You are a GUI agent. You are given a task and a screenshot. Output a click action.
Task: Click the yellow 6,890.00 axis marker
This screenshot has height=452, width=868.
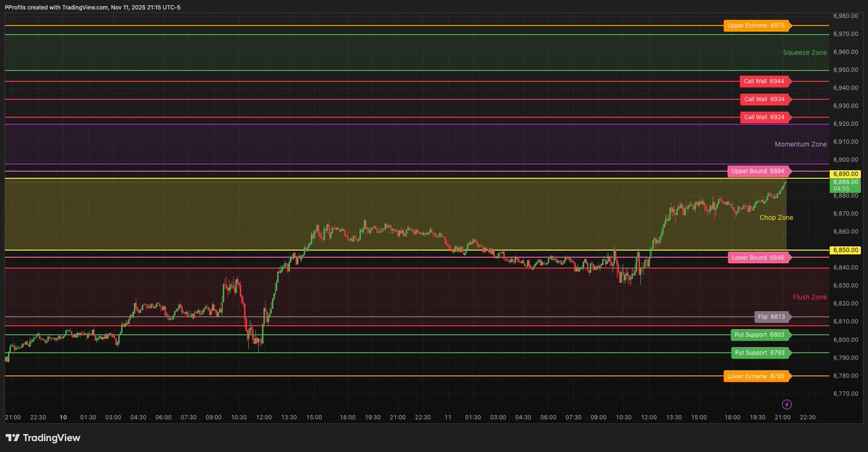tap(846, 174)
